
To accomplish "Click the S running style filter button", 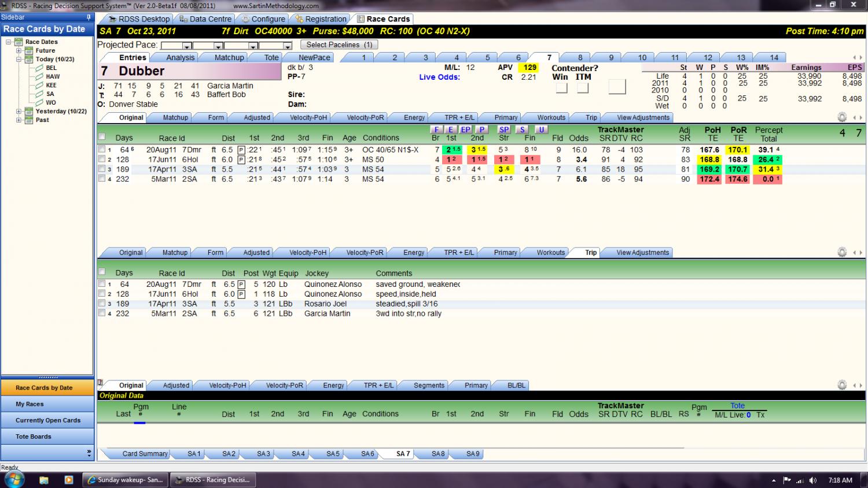I will pyautogui.click(x=523, y=130).
